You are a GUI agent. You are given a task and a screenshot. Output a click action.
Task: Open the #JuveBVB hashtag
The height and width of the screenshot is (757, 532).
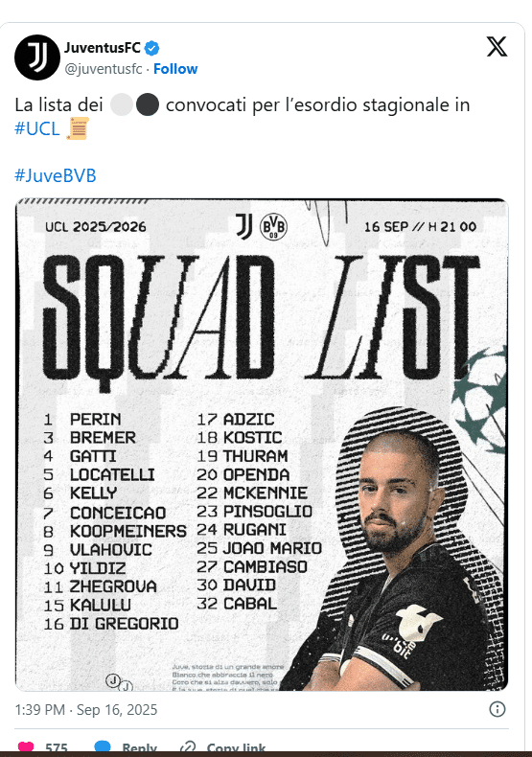[56, 175]
